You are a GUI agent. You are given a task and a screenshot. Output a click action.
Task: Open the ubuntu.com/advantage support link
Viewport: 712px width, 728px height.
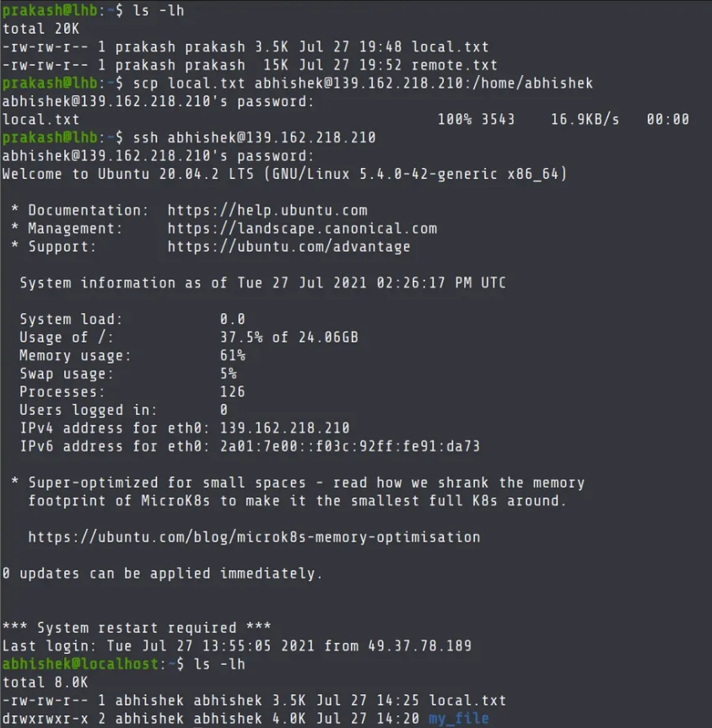(289, 247)
